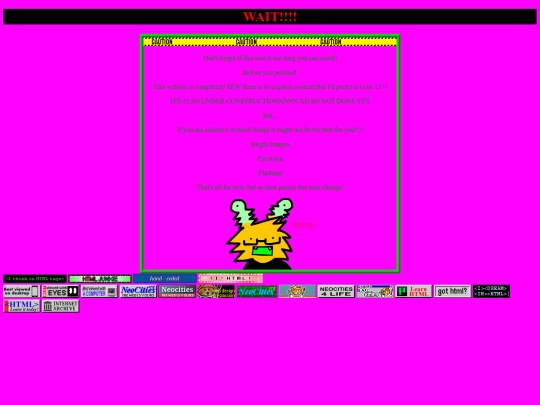Click the cat mascot badge on plain blue background
The height and width of the screenshot is (405, 540).
pyautogui.click(x=297, y=291)
